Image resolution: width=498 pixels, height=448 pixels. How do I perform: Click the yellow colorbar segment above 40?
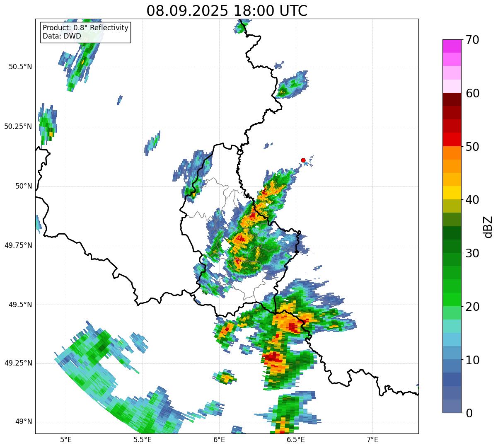tap(452, 193)
